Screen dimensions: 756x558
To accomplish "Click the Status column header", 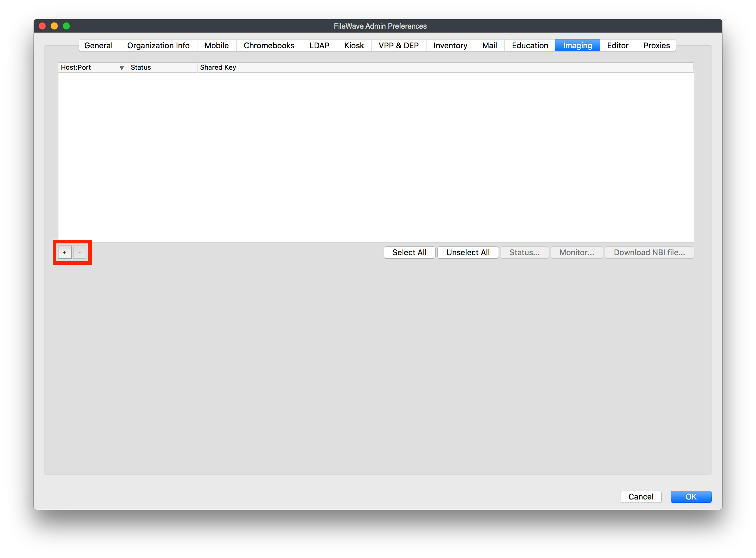I will pyautogui.click(x=163, y=68).
